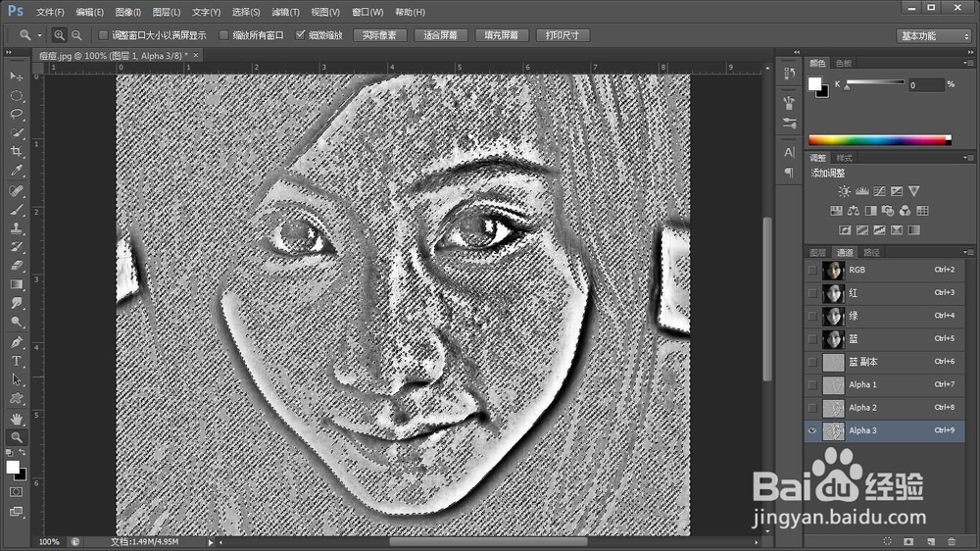Open adjustments panel flyout menu
980x551 pixels.
click(967, 158)
